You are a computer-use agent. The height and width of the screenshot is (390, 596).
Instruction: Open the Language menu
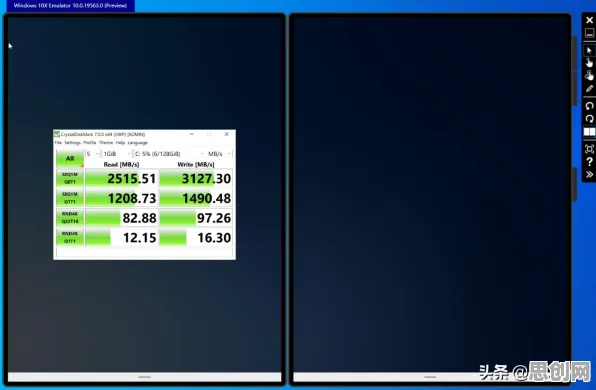pos(138,143)
